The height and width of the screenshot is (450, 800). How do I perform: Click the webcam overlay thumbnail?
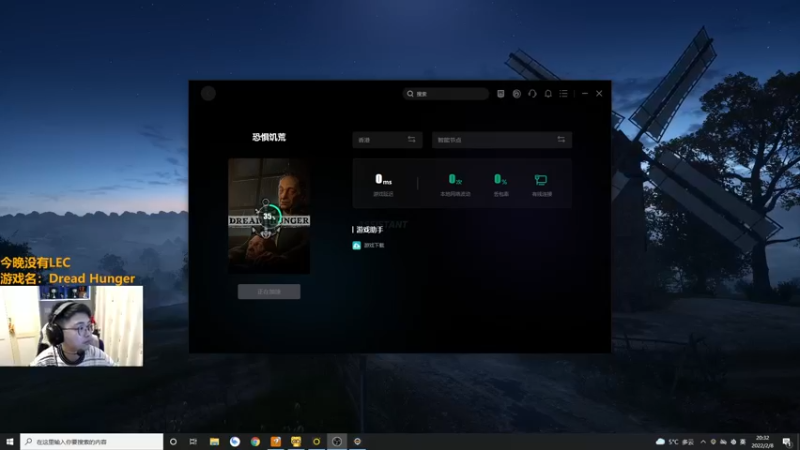71,326
